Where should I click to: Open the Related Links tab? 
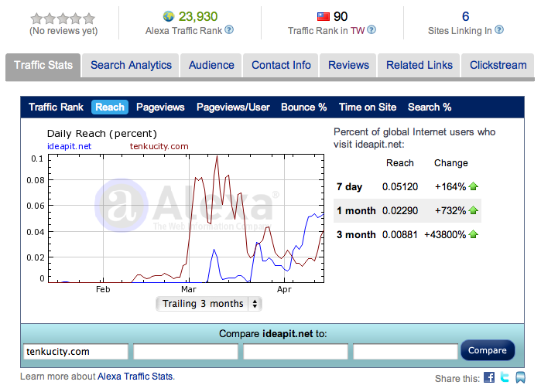(x=419, y=65)
